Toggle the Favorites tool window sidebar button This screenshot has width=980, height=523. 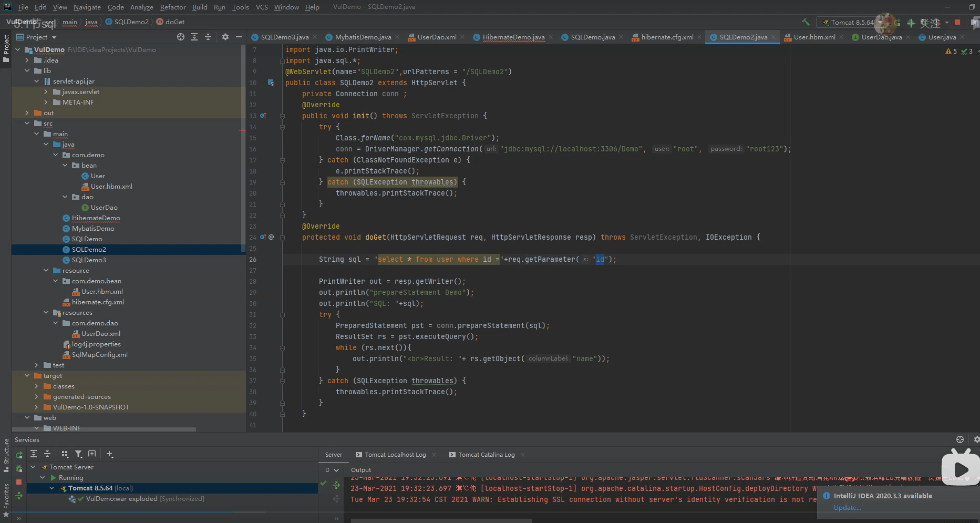tap(6, 499)
